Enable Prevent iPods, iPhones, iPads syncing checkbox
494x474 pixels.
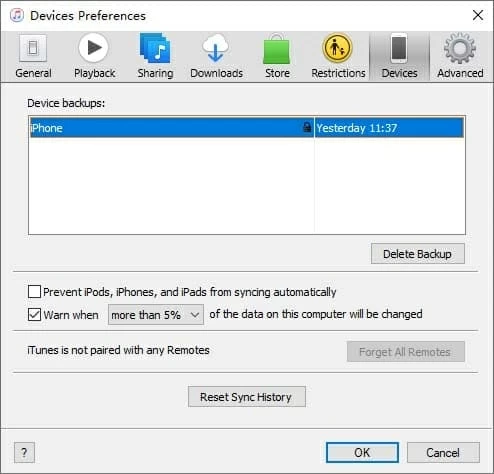tap(34, 292)
